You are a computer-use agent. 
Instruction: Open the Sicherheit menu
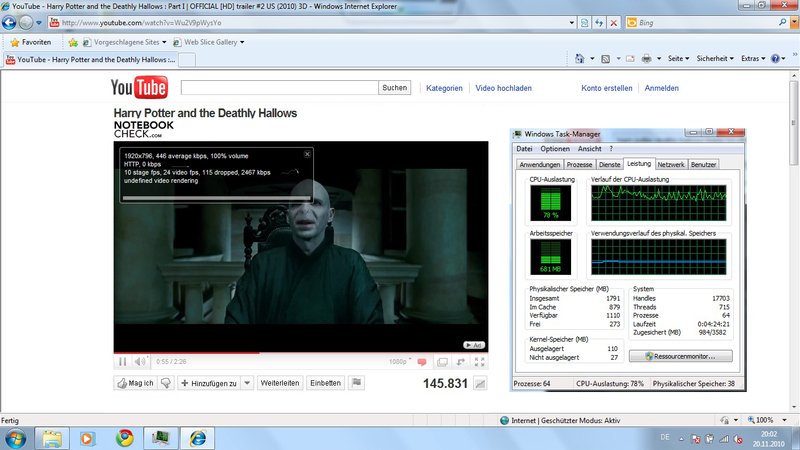tap(715, 59)
